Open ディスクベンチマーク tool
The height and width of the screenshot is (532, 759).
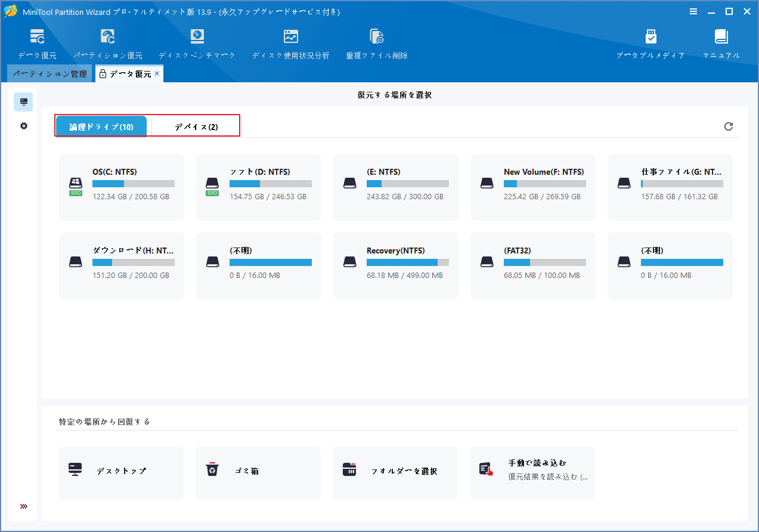pos(197,44)
